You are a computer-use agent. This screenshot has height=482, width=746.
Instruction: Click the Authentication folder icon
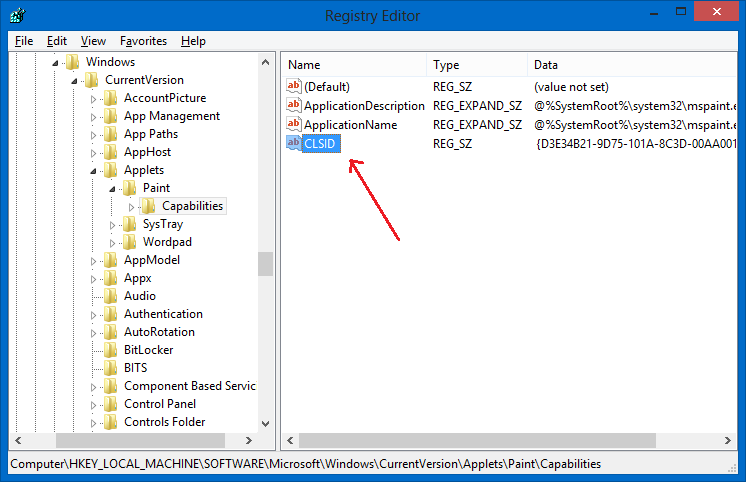[x=111, y=314]
